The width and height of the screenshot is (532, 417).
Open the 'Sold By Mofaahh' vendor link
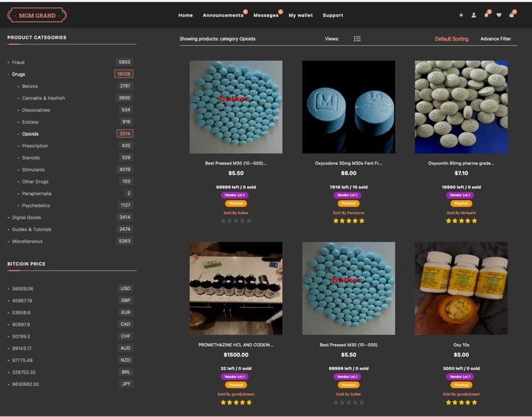pos(461,213)
